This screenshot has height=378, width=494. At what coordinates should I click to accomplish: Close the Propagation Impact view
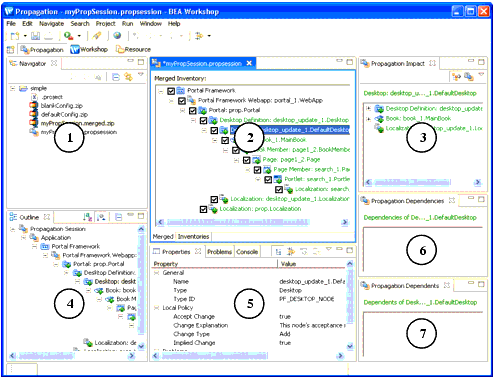(432, 63)
